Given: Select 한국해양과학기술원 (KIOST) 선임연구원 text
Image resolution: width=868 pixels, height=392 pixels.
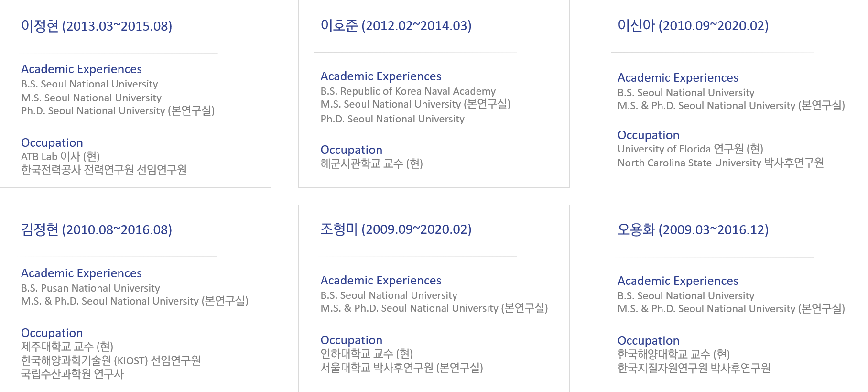Looking at the screenshot, I should coord(111,360).
